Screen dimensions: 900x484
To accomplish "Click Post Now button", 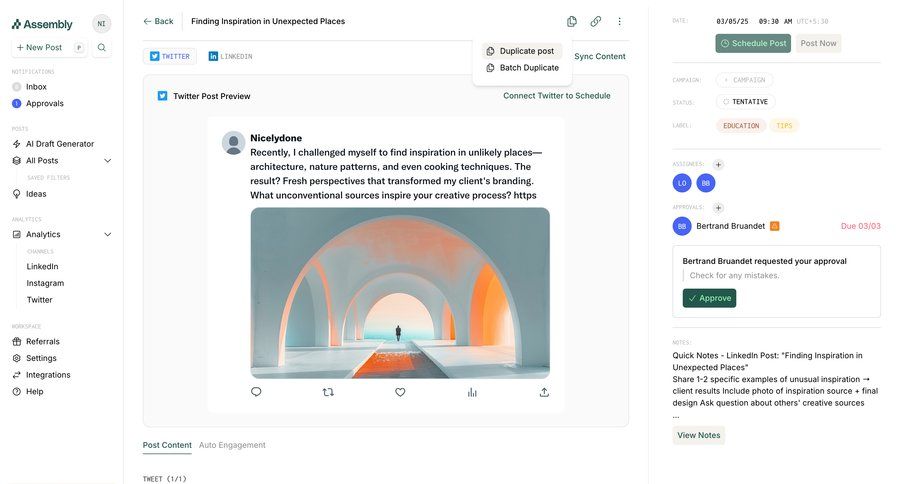I will 818,43.
